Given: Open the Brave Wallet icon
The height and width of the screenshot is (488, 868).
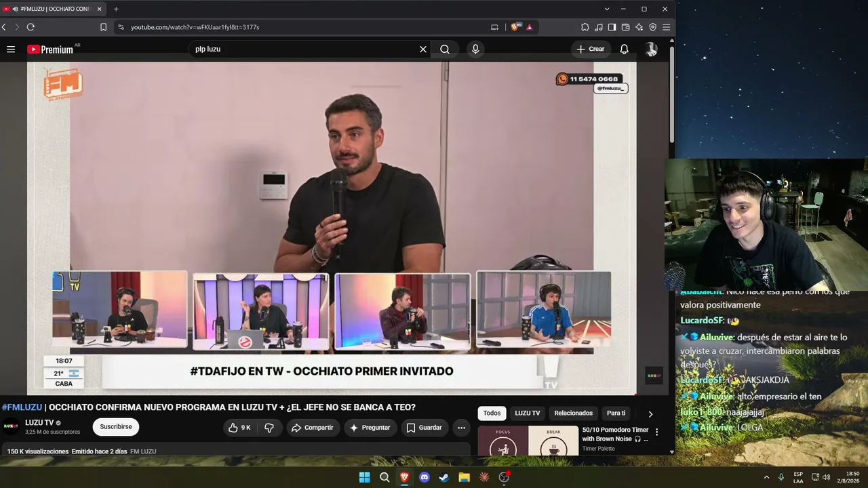Looking at the screenshot, I should point(625,27).
